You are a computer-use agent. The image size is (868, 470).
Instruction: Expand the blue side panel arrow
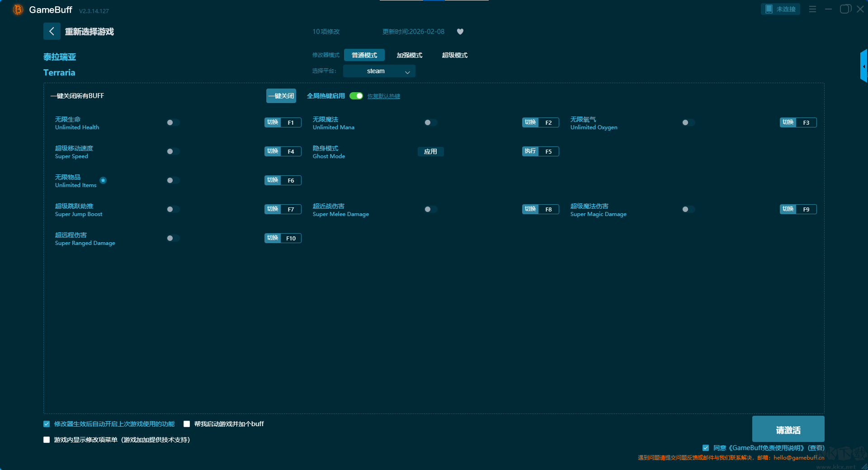click(x=863, y=66)
